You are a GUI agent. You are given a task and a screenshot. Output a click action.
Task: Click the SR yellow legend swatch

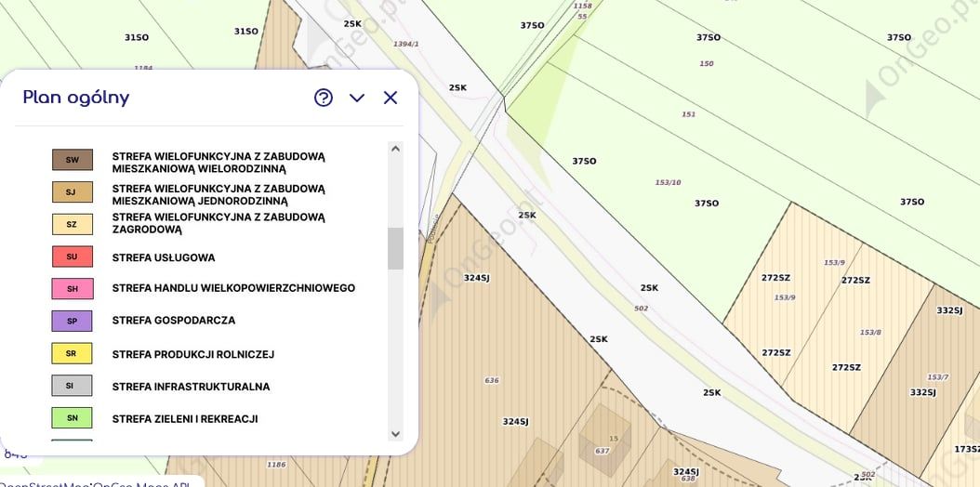[73, 353]
